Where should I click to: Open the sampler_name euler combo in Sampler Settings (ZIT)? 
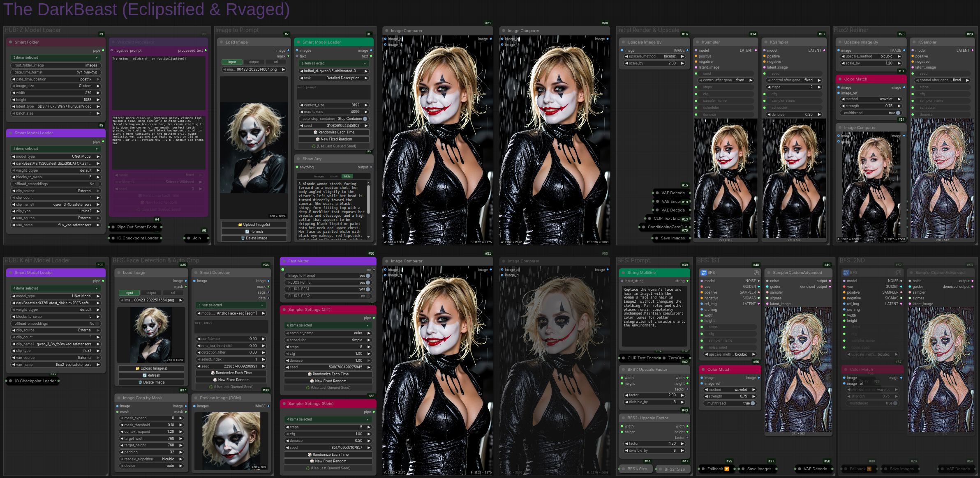328,333
